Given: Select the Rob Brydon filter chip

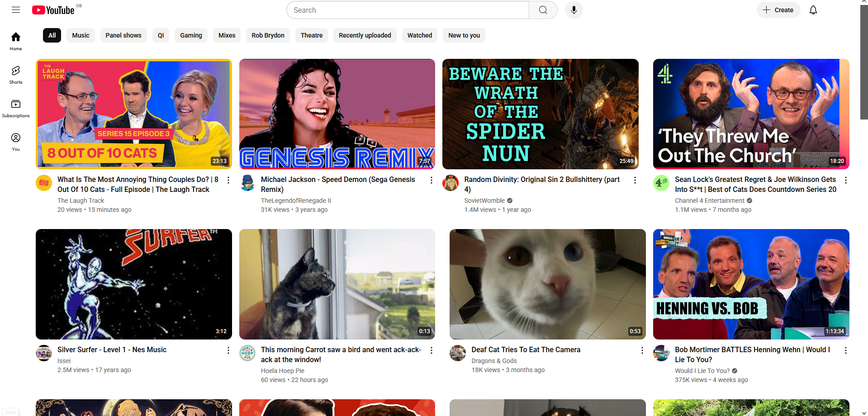Looking at the screenshot, I should click(268, 35).
